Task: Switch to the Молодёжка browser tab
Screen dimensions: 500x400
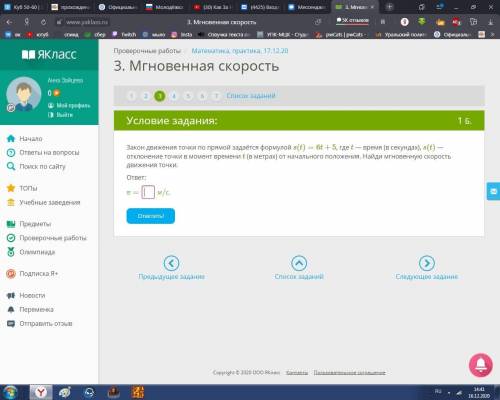Action: coord(165,7)
